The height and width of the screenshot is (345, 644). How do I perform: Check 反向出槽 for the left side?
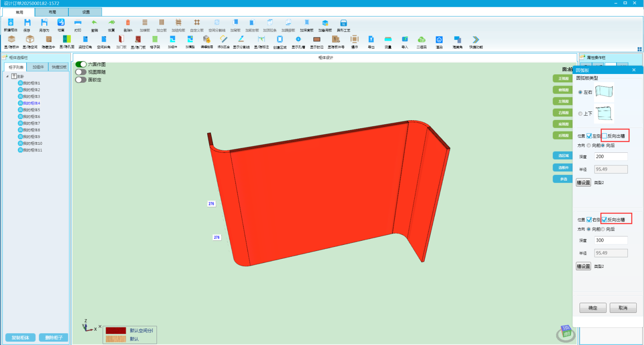[x=605, y=136]
